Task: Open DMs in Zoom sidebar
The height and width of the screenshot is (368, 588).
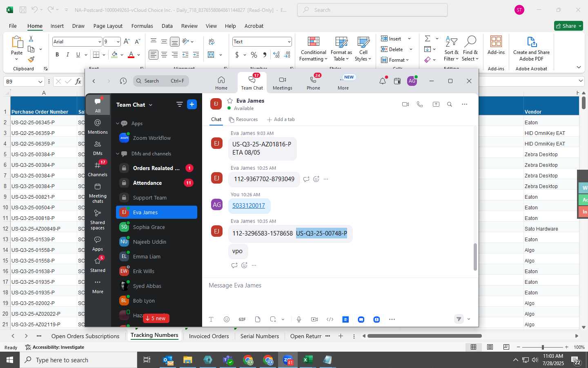Action: tap(98, 148)
